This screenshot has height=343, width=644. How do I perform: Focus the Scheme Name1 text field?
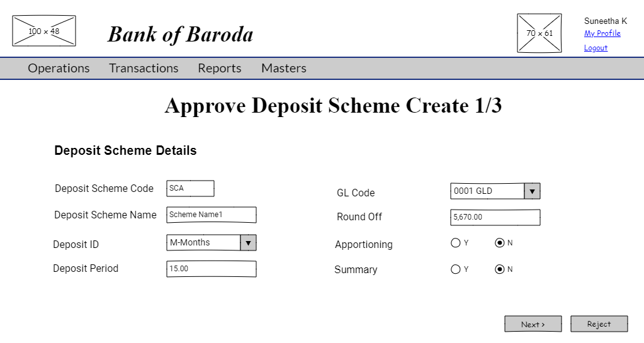(x=211, y=215)
